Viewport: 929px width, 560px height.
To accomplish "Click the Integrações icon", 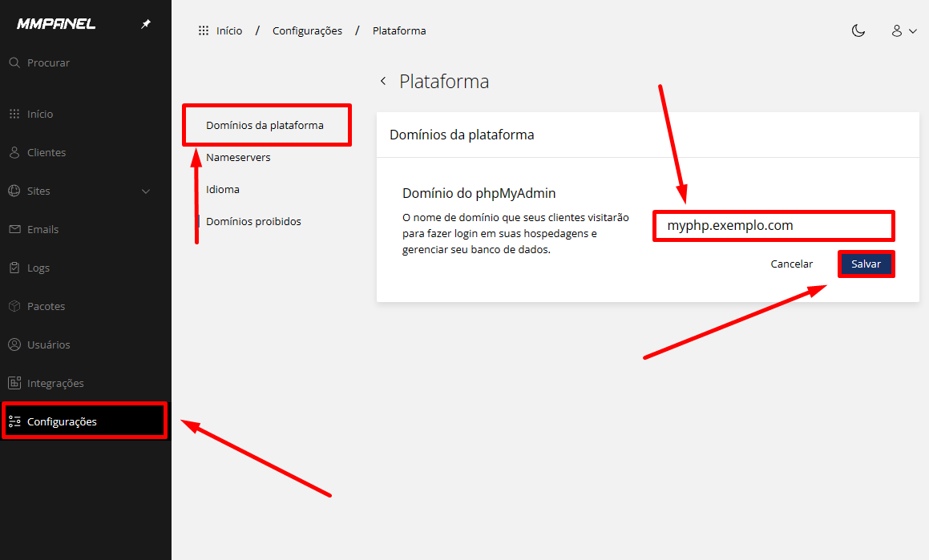I will point(14,383).
